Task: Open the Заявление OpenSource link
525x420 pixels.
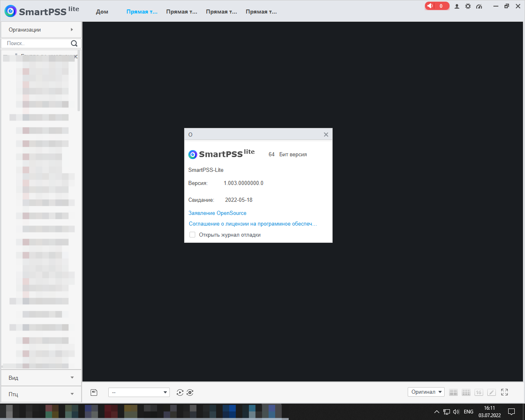Action: tap(217, 213)
